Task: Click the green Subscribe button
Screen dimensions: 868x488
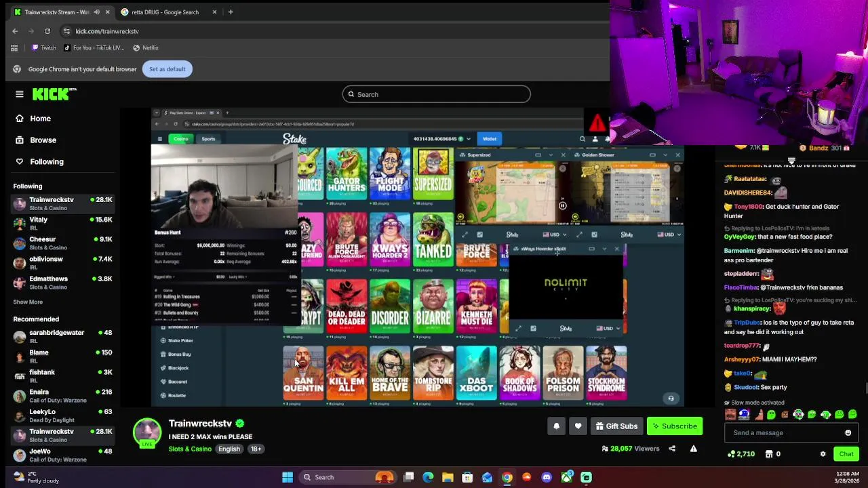Action: tap(675, 426)
